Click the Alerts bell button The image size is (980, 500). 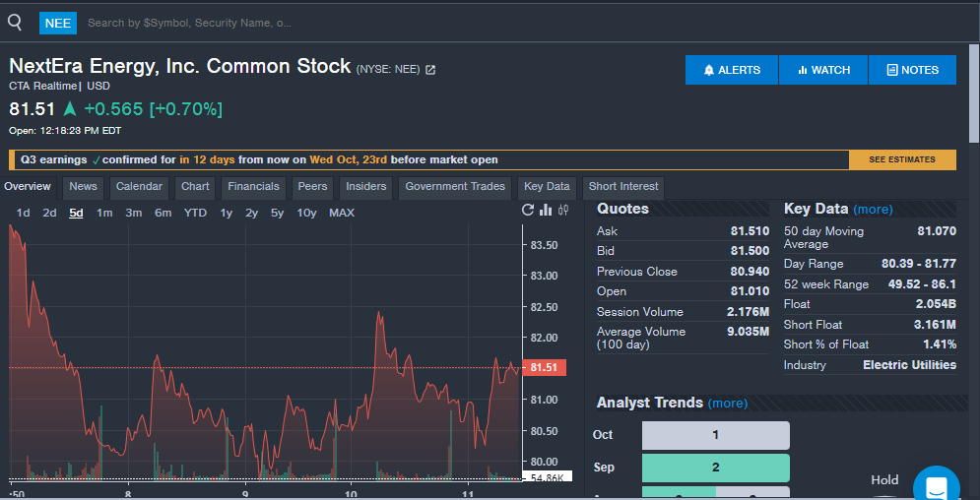coord(732,70)
